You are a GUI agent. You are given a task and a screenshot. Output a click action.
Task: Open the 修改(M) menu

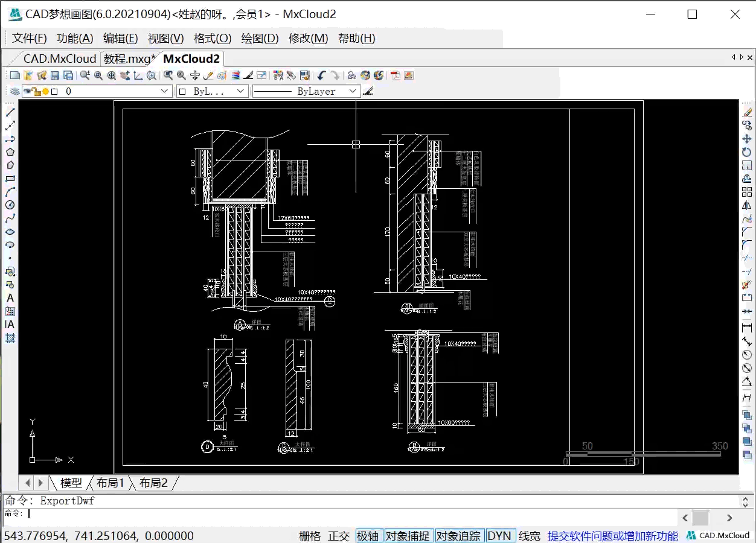tap(309, 38)
